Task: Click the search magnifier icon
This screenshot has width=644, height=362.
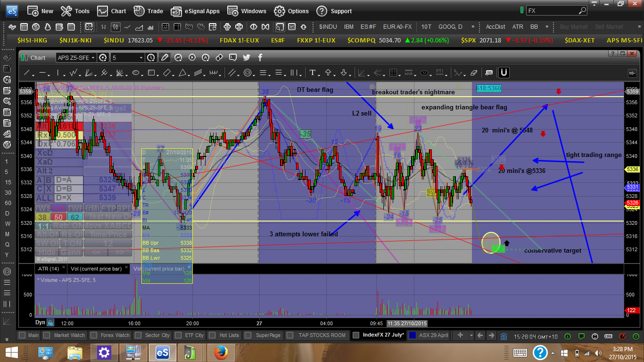Action: 583,10
